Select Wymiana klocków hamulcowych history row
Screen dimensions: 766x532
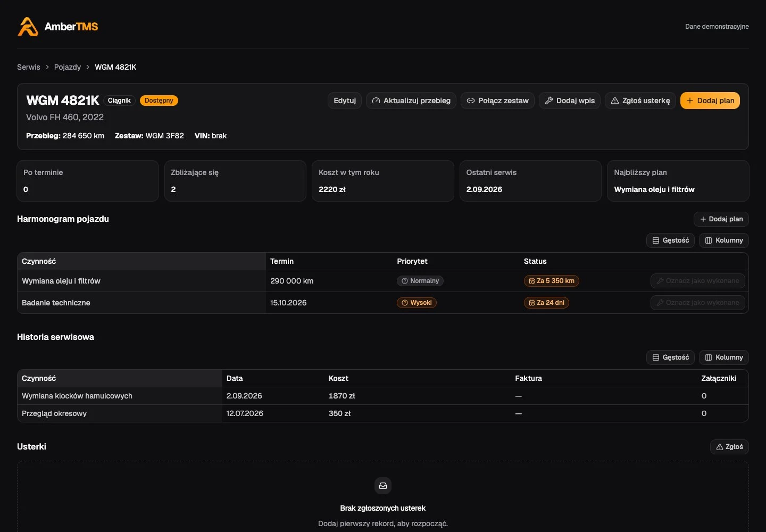tap(383, 396)
